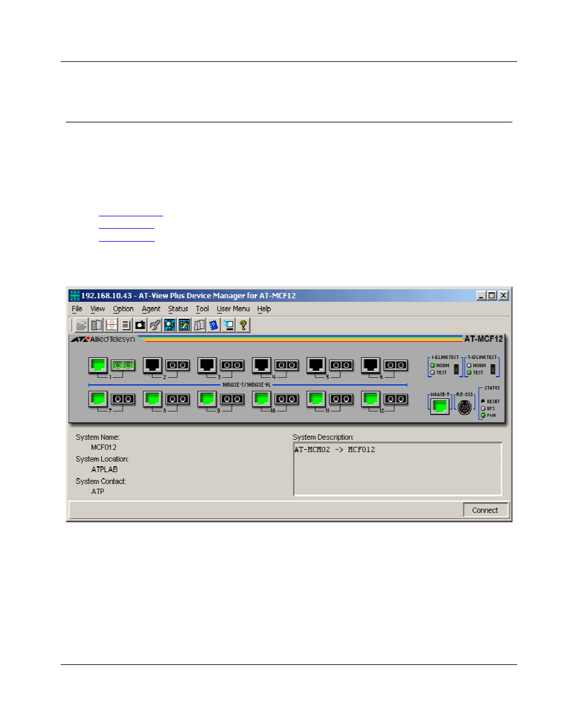Viewport: 562px width, 728px height.
Task: Click TEST LED in 7-12 link test
Action: pos(469,373)
